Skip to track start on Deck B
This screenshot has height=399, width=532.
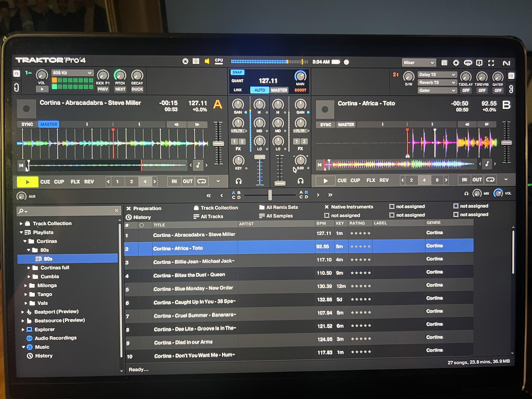click(x=320, y=165)
